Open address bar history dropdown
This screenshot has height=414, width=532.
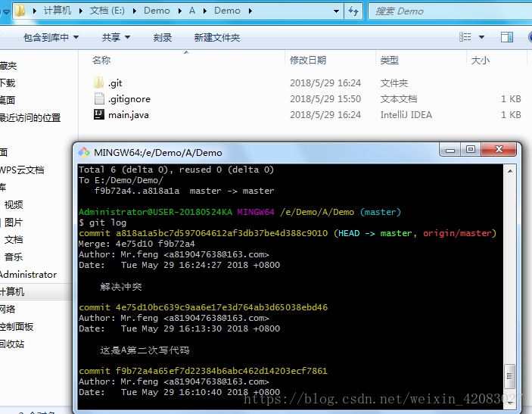point(336,11)
